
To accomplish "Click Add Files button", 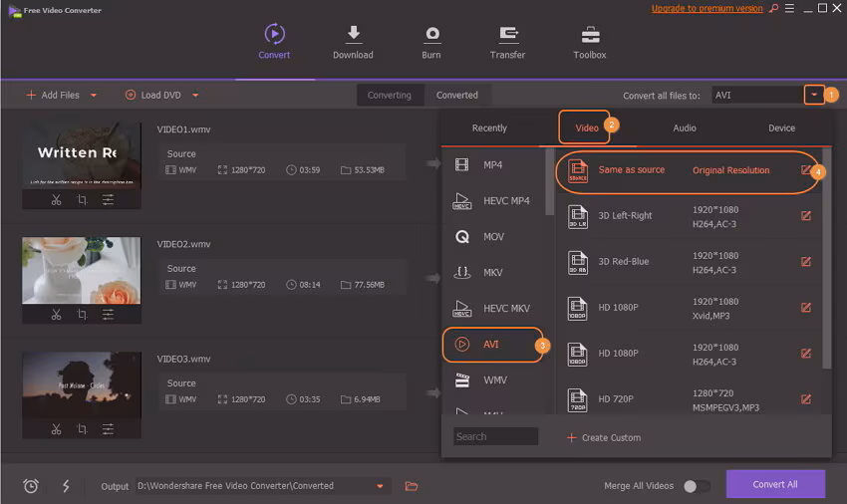I will (53, 95).
